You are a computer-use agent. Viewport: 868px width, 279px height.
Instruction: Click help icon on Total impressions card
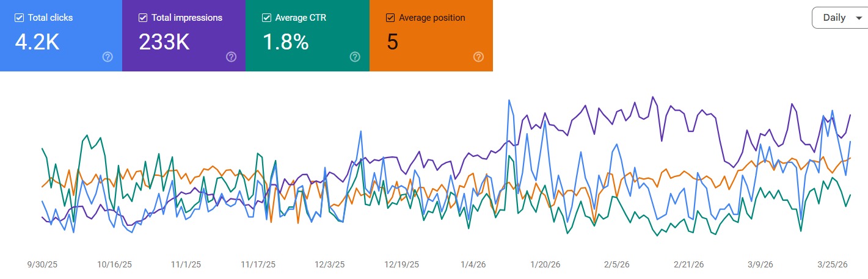click(x=231, y=57)
